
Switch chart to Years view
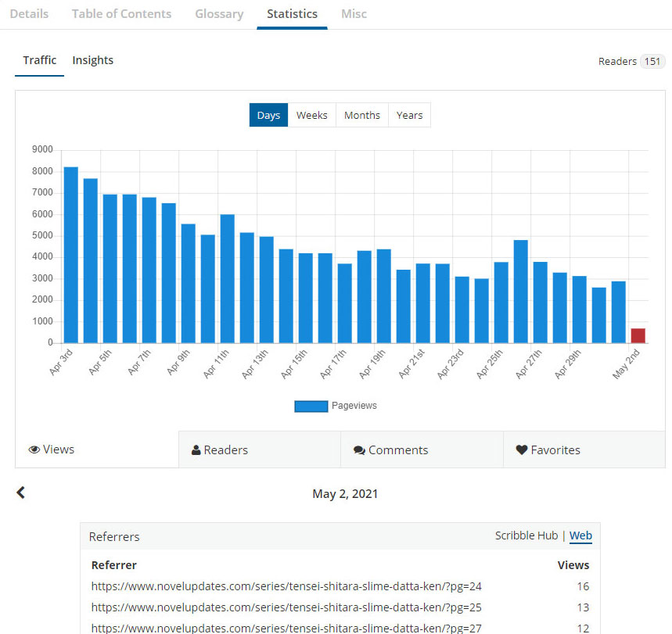click(409, 115)
